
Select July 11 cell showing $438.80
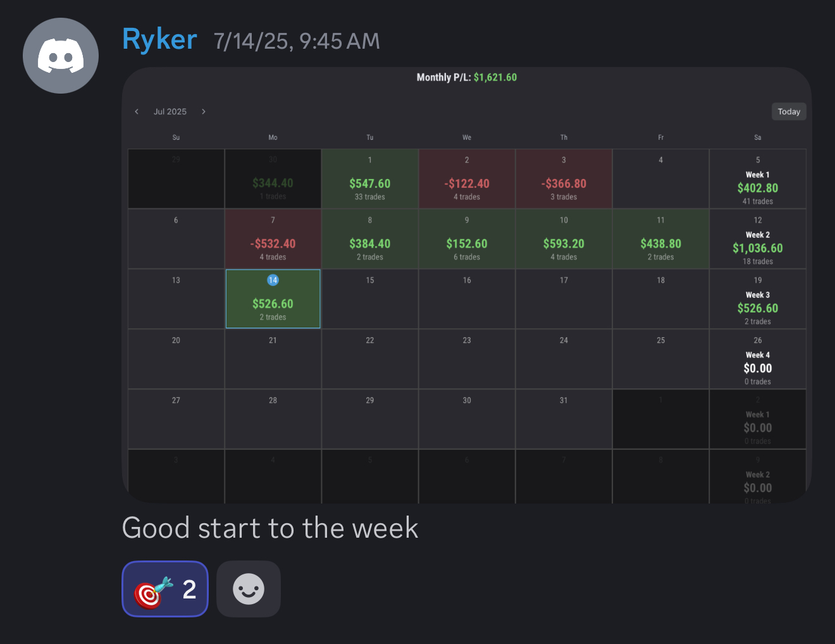(x=661, y=238)
